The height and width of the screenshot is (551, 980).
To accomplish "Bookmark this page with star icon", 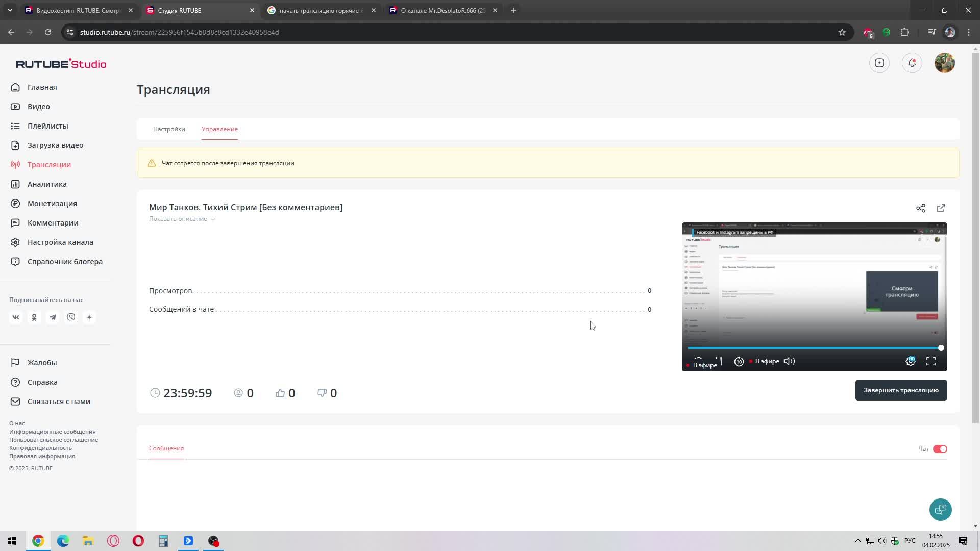I will pos(842,32).
